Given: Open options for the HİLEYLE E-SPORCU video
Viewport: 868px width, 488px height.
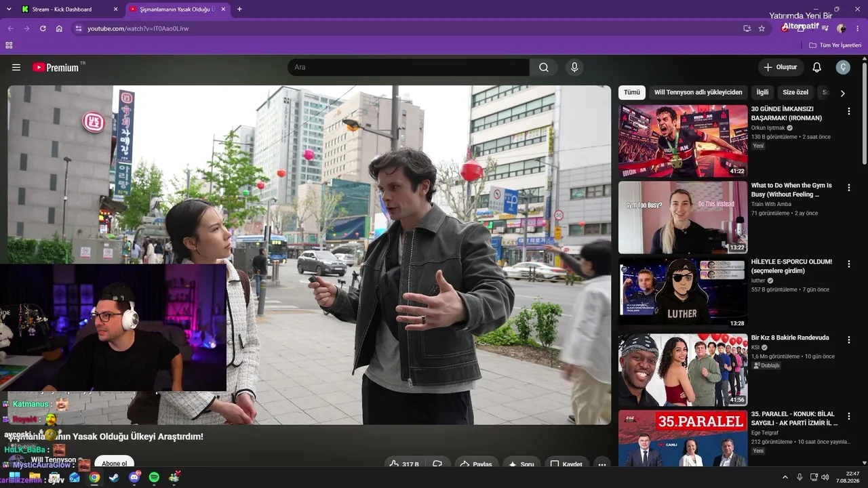Looking at the screenshot, I should coord(849,264).
